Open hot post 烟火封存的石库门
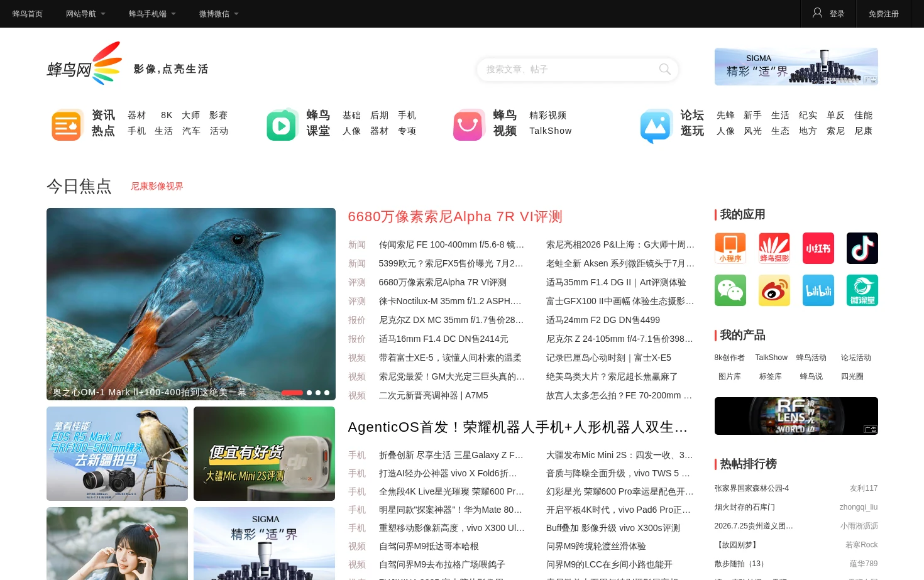The height and width of the screenshot is (580, 924). 744,507
